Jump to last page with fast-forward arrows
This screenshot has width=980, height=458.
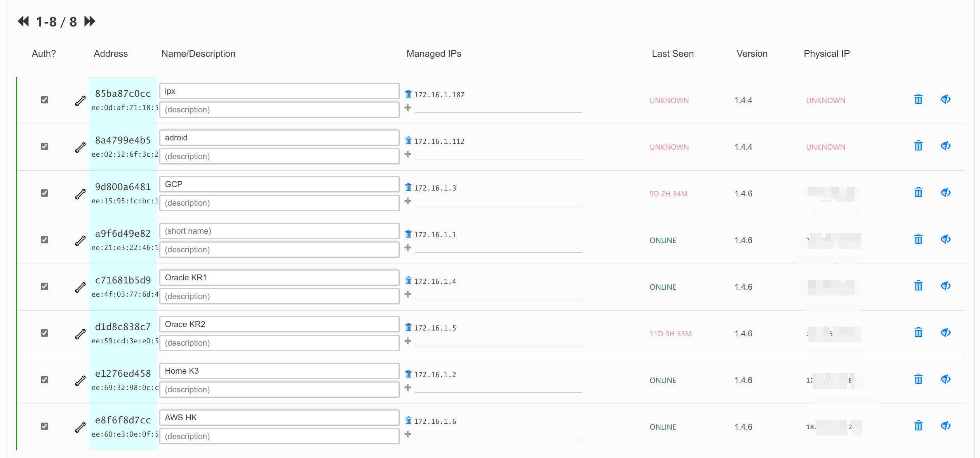(89, 21)
